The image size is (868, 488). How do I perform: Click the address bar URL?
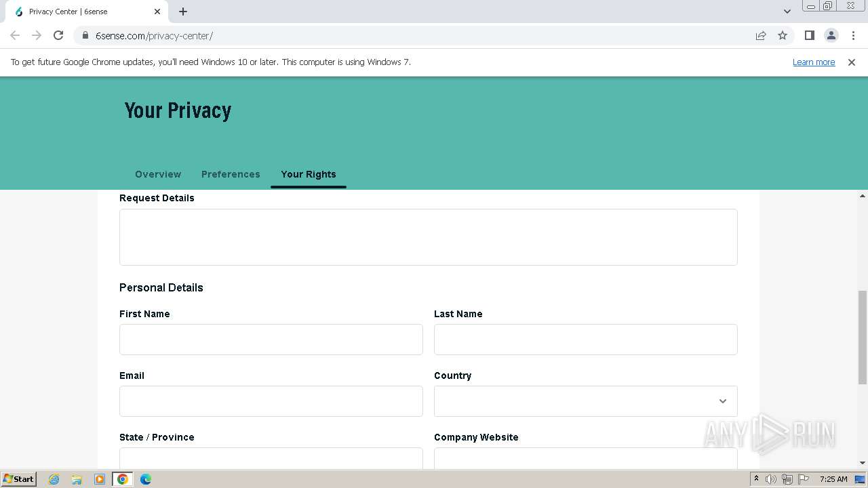(x=154, y=35)
